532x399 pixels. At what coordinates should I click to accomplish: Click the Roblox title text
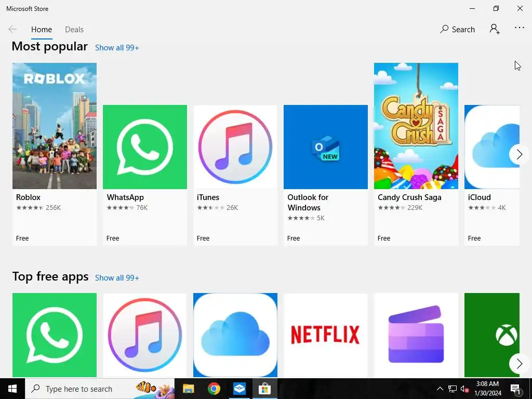[x=28, y=197]
